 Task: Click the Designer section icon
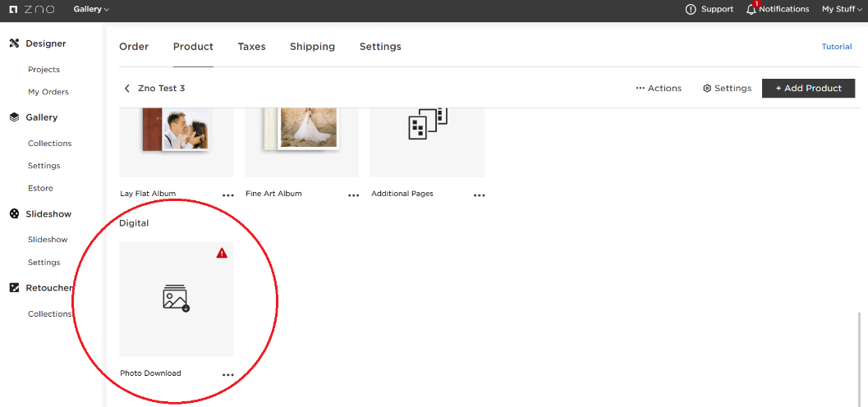point(15,43)
